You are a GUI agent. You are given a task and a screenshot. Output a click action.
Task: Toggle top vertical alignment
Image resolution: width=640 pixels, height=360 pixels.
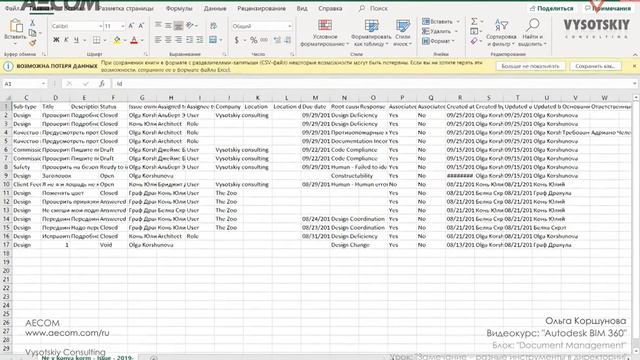(x=158, y=26)
